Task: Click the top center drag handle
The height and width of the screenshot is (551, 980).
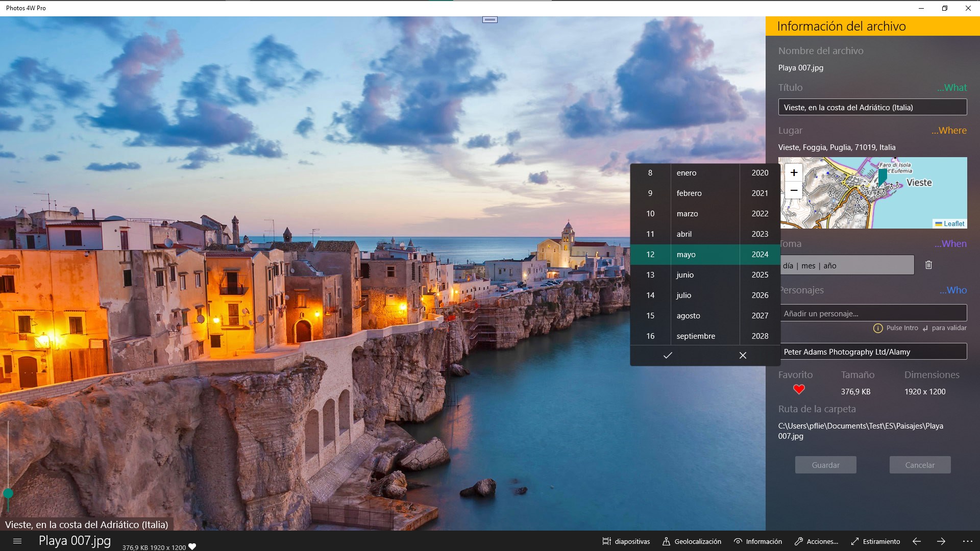Action: click(490, 19)
